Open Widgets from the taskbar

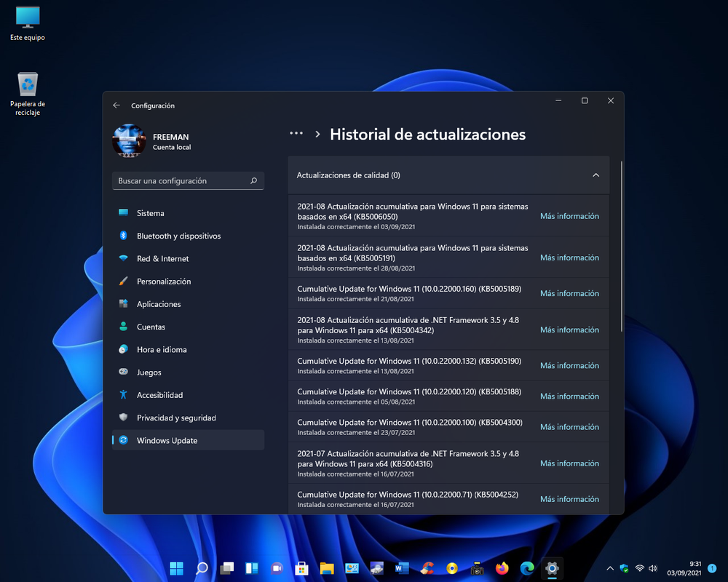coord(252,568)
